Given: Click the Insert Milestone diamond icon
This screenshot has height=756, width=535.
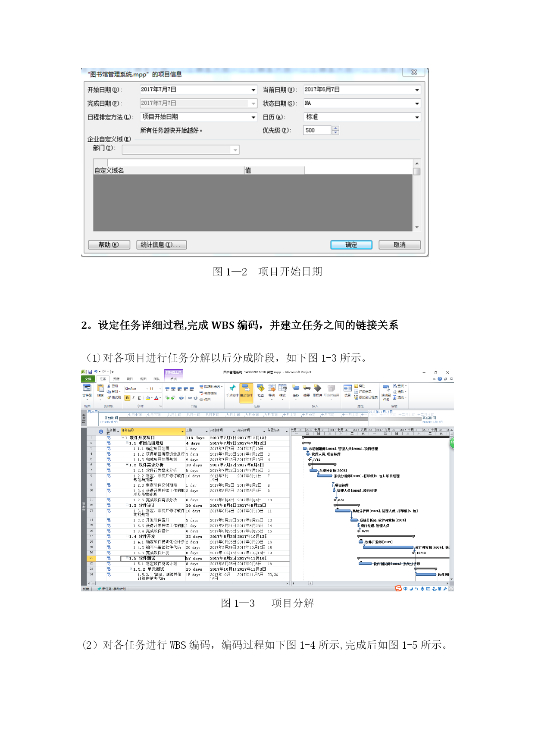Looking at the screenshot, I should 318,388.
